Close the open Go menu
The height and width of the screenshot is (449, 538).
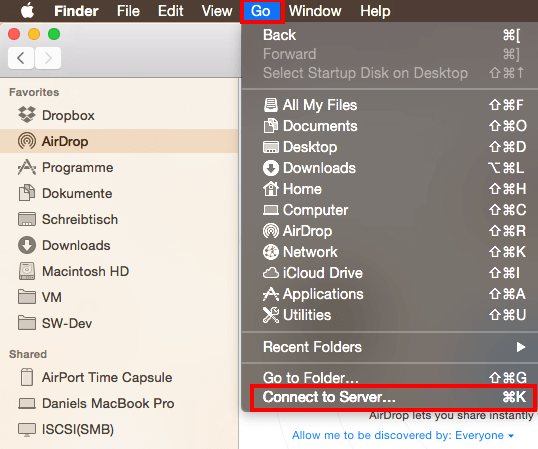(x=261, y=11)
